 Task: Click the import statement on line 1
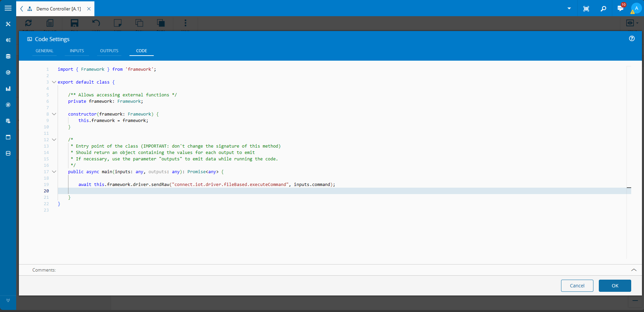107,69
